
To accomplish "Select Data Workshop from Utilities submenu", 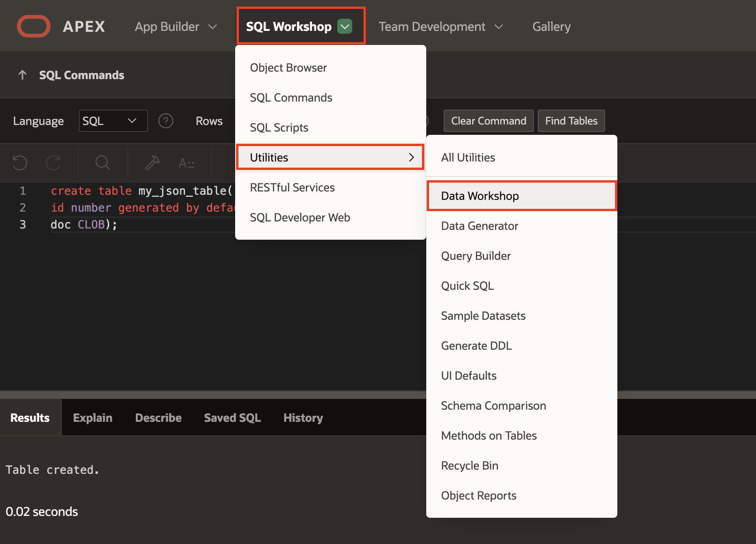I will coord(480,196).
